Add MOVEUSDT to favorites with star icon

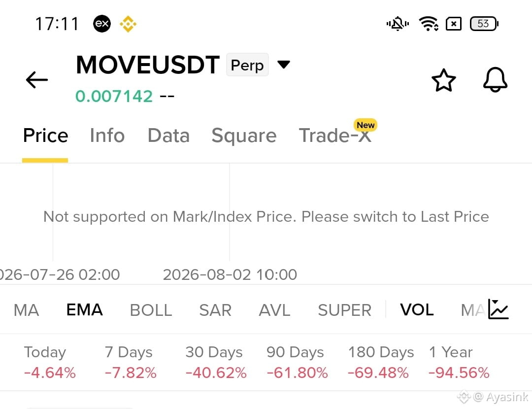[443, 80]
